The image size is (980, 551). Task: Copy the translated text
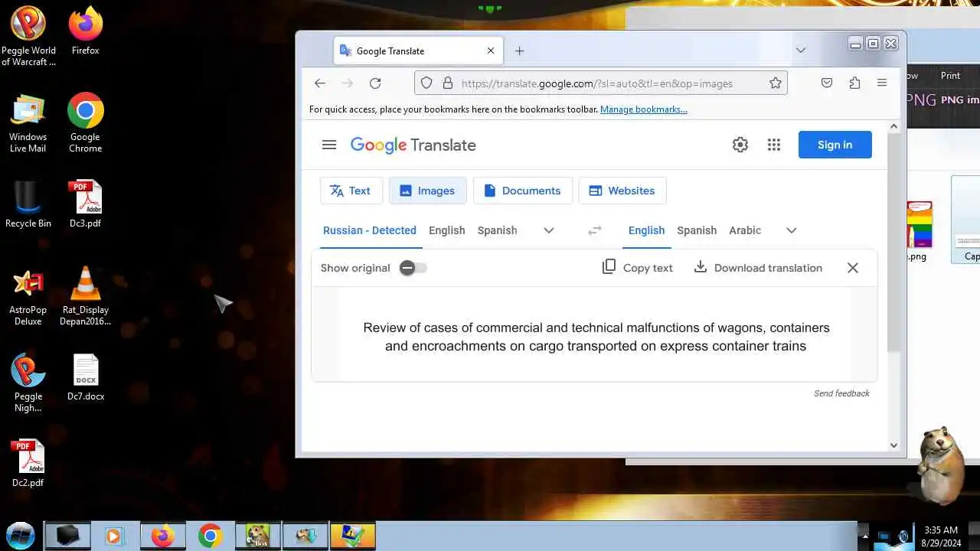tap(637, 268)
